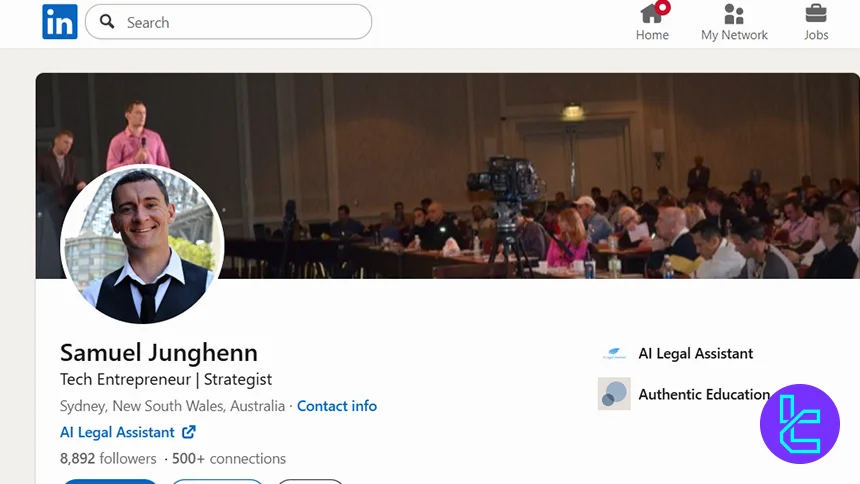Click the AI Legal Assistant company logo
Viewport: 860px width, 484px height.
613,353
